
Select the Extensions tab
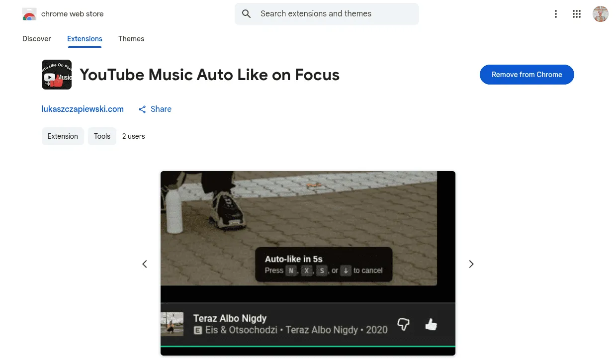(85, 39)
